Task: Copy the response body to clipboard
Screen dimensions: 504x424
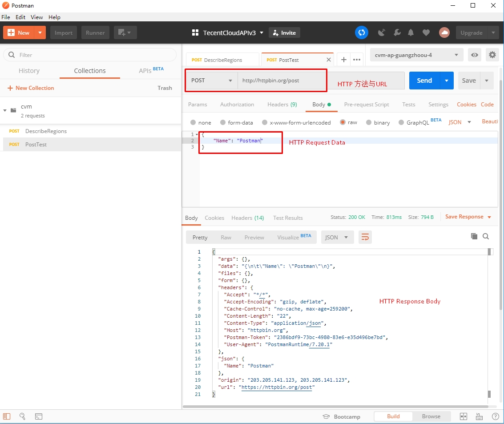Action: click(474, 236)
